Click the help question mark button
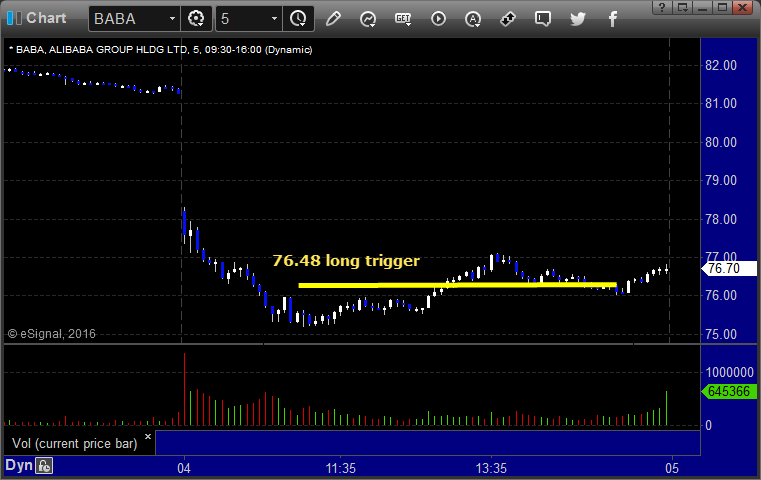 [x=662, y=7]
